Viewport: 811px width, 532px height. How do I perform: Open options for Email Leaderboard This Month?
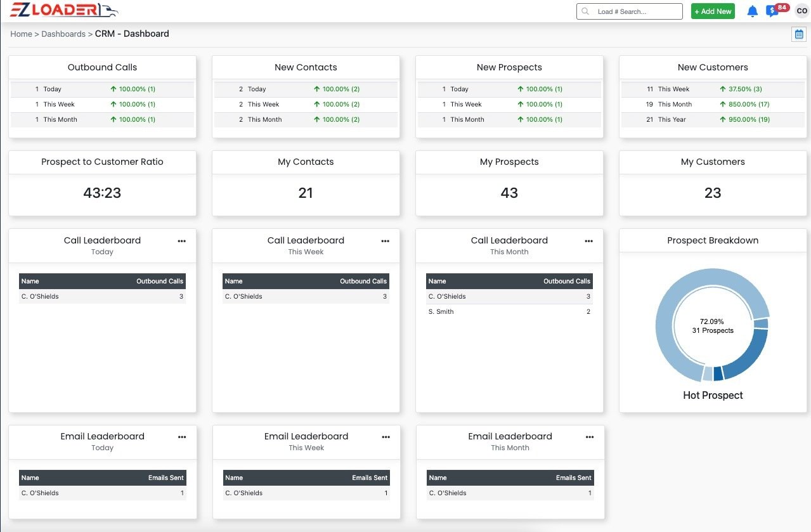[590, 437]
